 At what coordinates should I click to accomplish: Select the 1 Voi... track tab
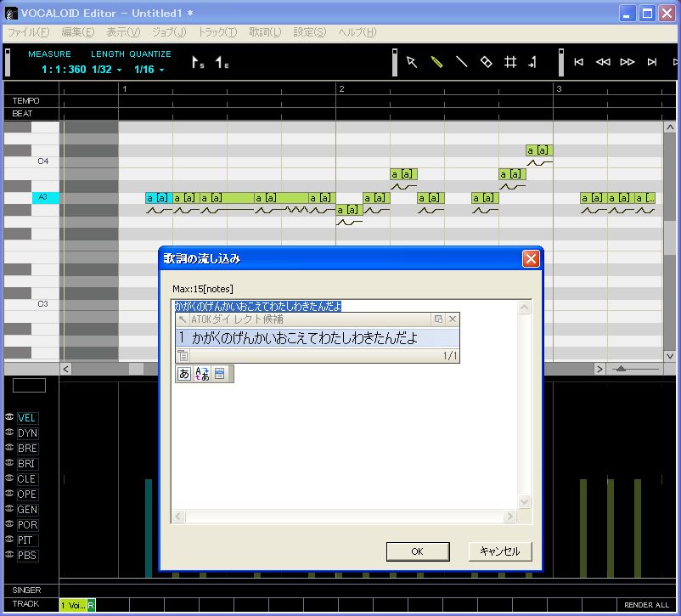tap(73, 605)
